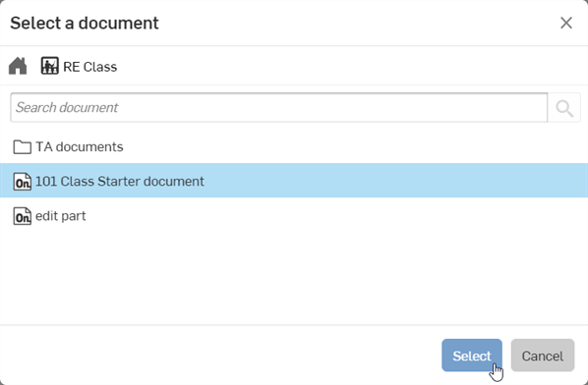Open the TA documents folder name
This screenshot has width=588, height=385.
click(79, 146)
